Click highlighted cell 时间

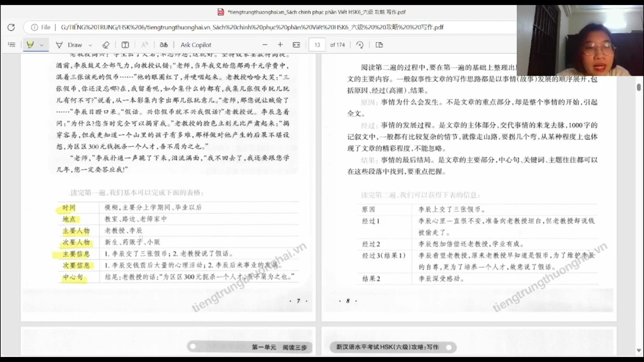click(x=69, y=208)
